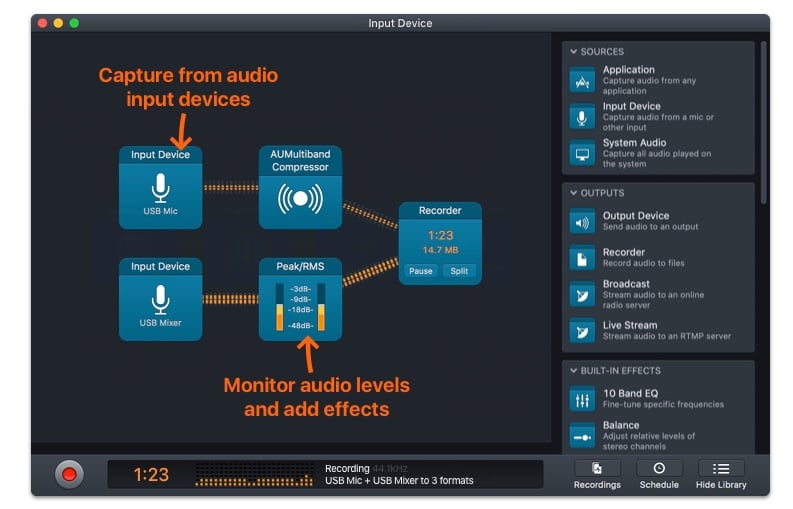The image size is (793, 509).
Task: Pick the Broadcast output icon
Action: (x=582, y=294)
